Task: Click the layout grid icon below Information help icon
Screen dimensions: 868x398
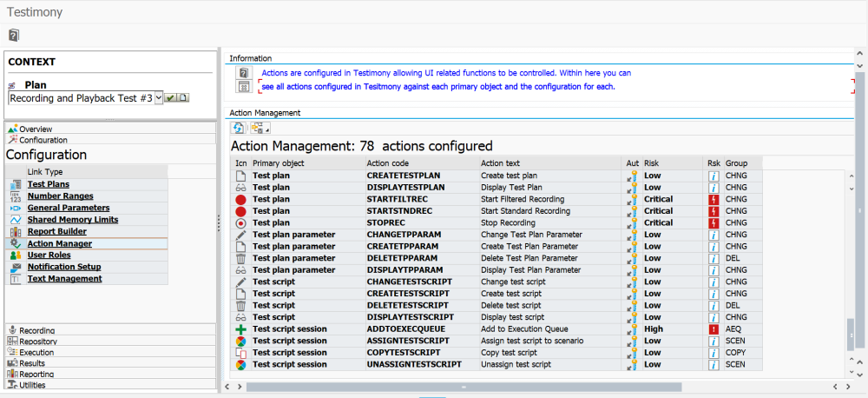Action: (x=244, y=87)
